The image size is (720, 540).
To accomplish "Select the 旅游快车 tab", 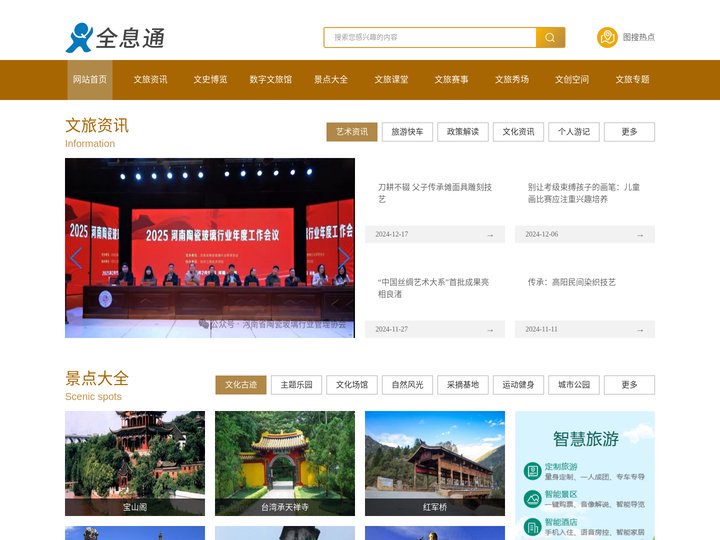I will (x=407, y=132).
